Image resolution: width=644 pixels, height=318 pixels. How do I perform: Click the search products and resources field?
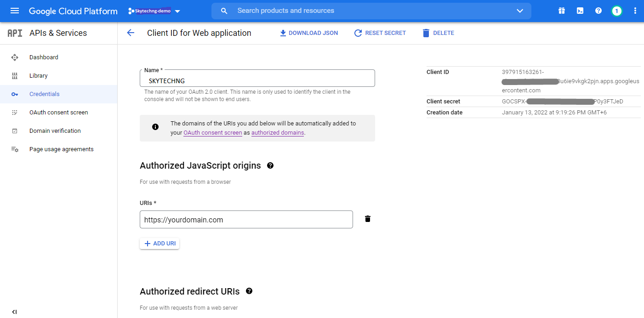pyautogui.click(x=371, y=11)
